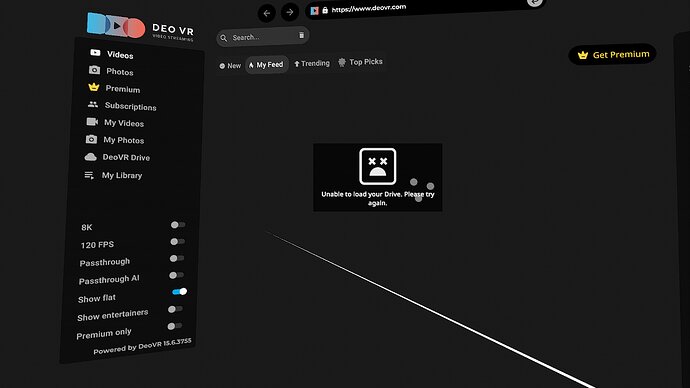Toggle Show entertainers on

(x=175, y=309)
